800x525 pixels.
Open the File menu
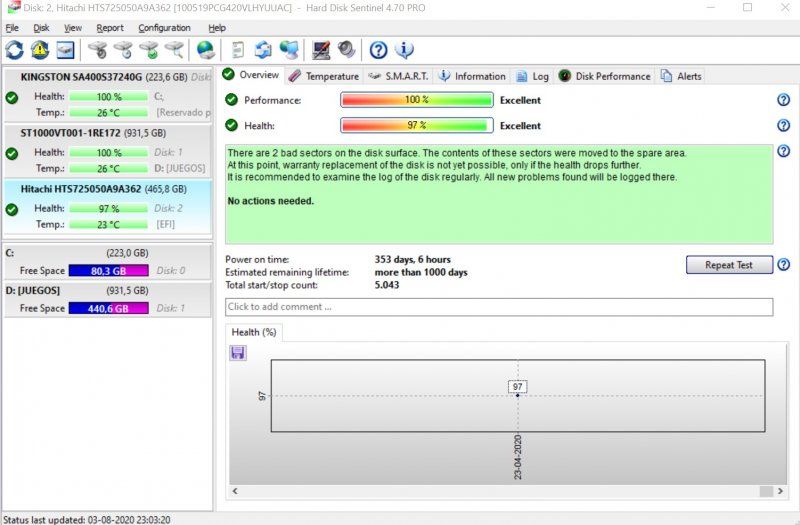tap(12, 28)
